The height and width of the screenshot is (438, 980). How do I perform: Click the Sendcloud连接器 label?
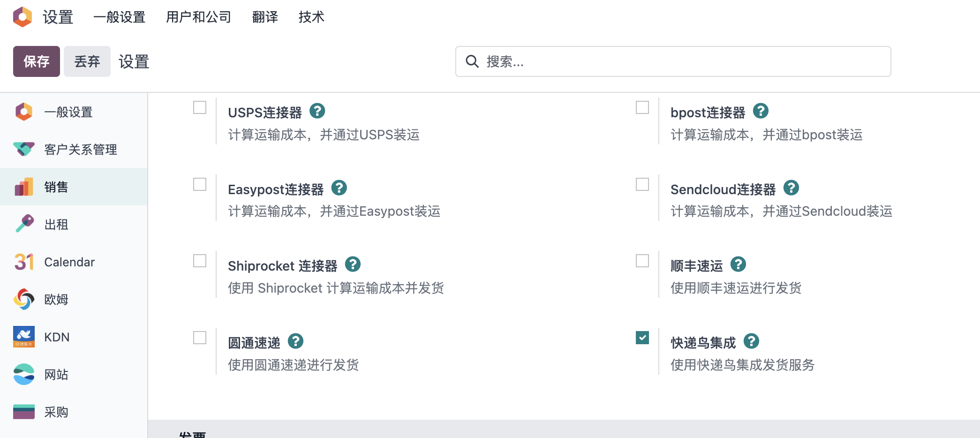pos(723,189)
